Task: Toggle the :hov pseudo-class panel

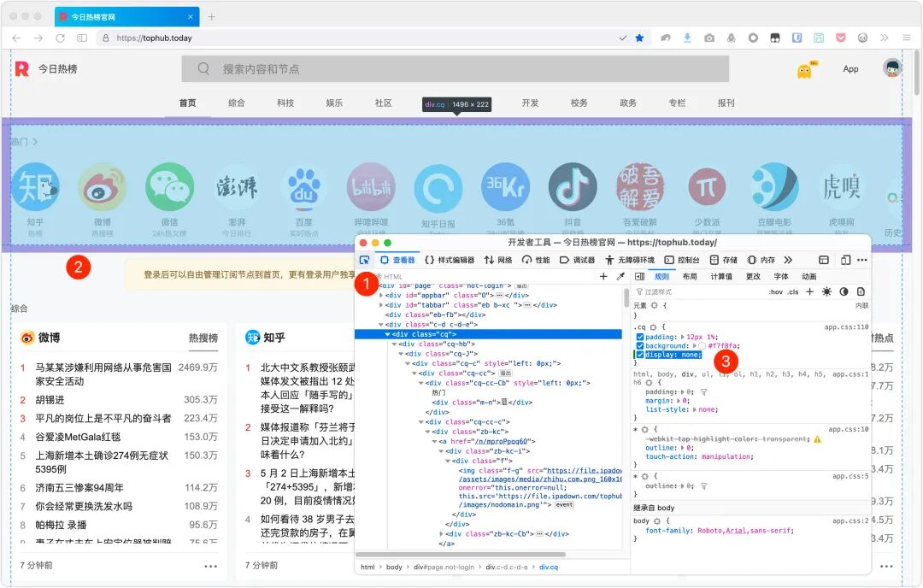Action: (x=776, y=292)
